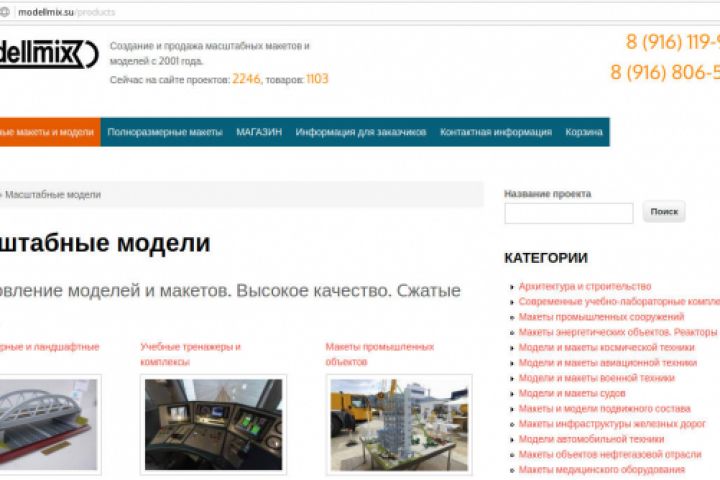Open 'Макеты промышленных сооружений' category

point(601,317)
